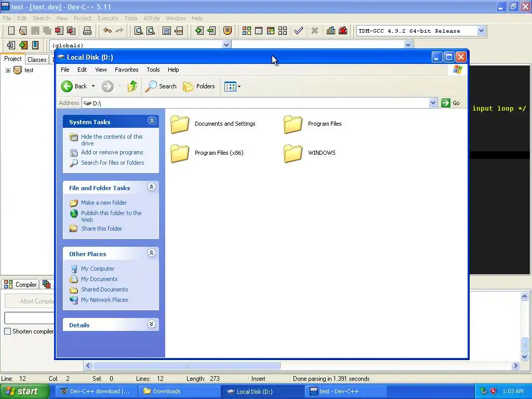Click the test - Dev-C++ taskbar button
Viewport: 532px width, 399px height.
pos(345,391)
